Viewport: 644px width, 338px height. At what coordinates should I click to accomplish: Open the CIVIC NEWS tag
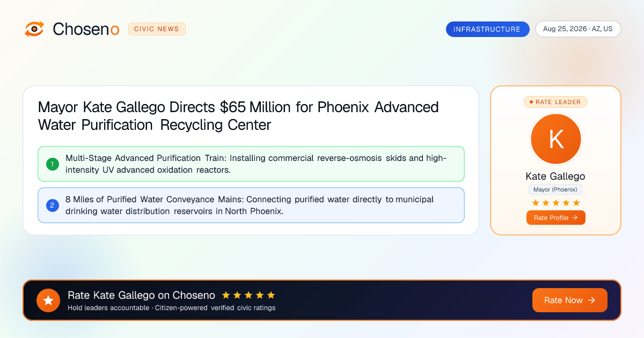(157, 29)
